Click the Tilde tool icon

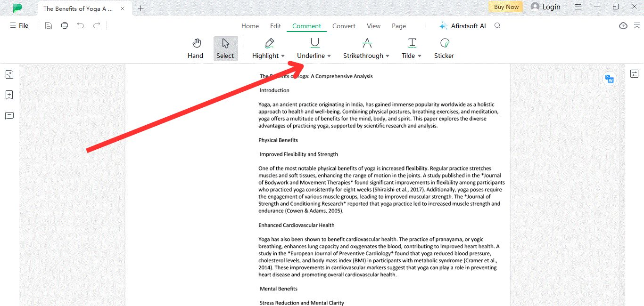point(412,43)
